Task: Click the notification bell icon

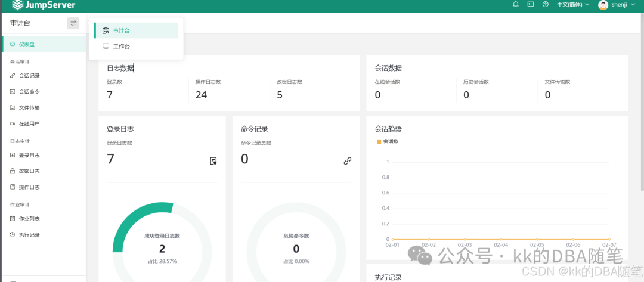Action: coord(516,5)
